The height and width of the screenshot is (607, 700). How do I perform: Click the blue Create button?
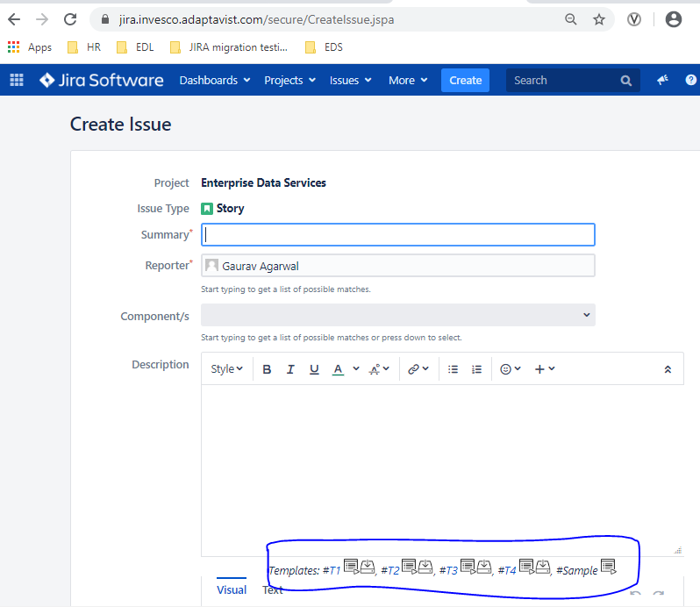pyautogui.click(x=465, y=81)
